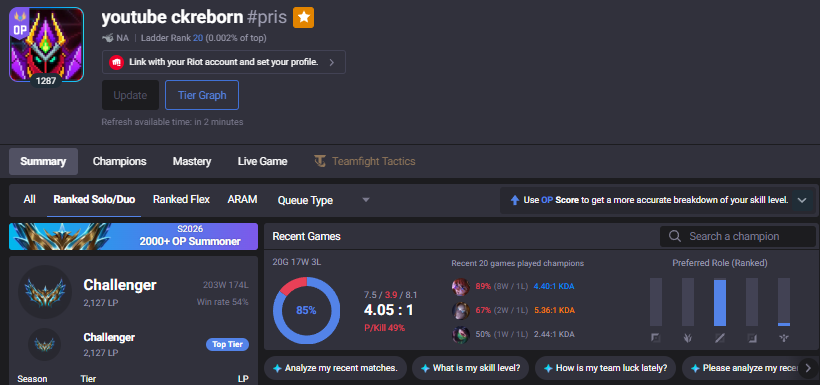Screen dimensions: 820x385
Task: Select the ARAM queue filter
Action: pyautogui.click(x=243, y=200)
